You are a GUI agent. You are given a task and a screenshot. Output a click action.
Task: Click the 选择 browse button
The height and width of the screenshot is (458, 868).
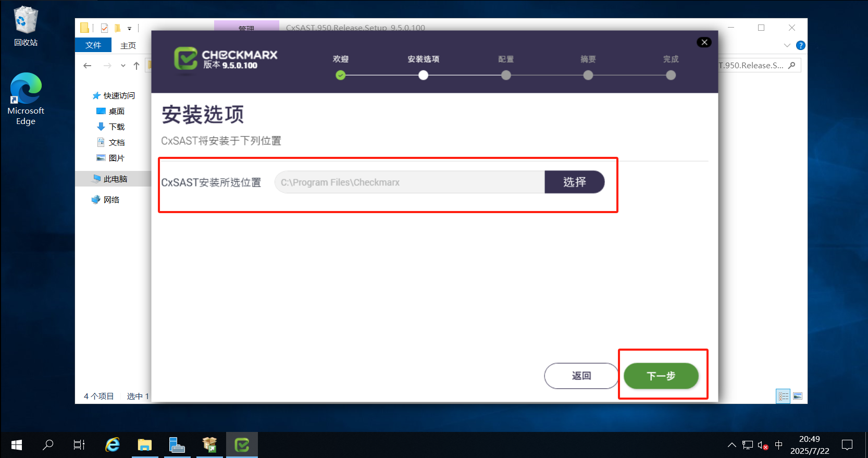575,182
